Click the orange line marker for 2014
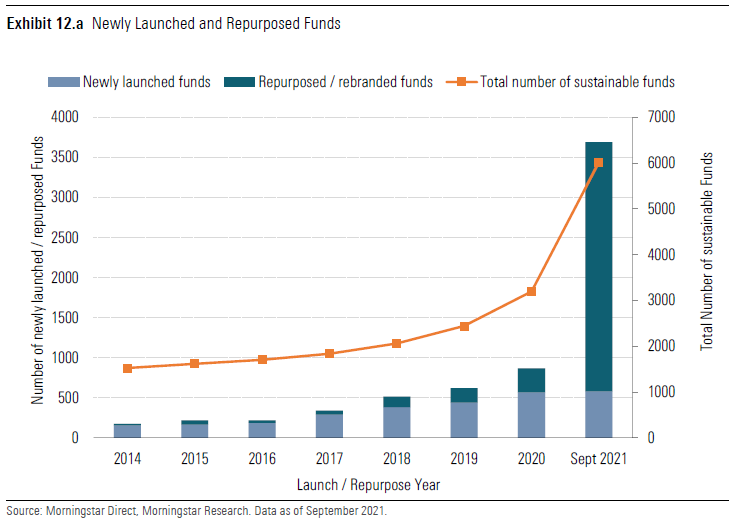This screenshot has height=521, width=735. point(127,368)
